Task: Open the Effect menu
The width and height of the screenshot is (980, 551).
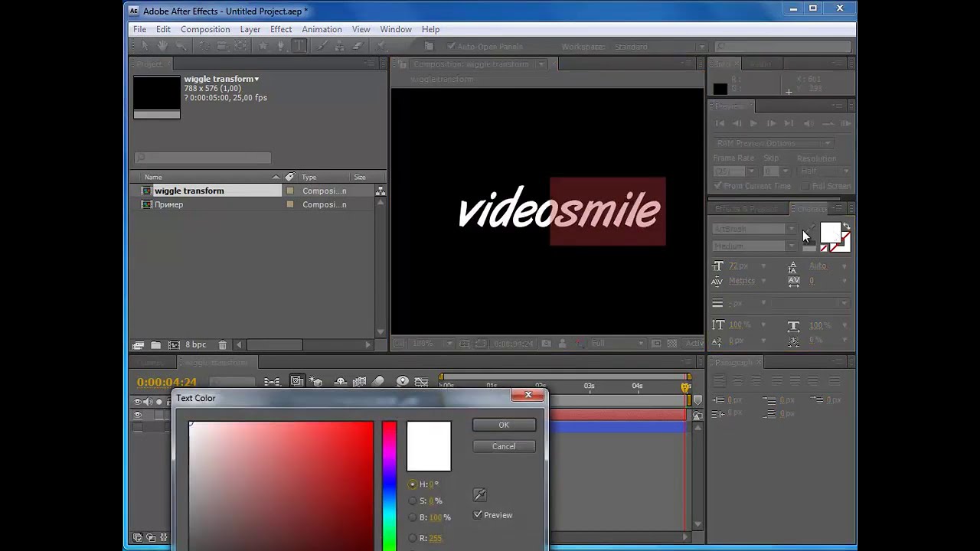Action: tap(281, 29)
